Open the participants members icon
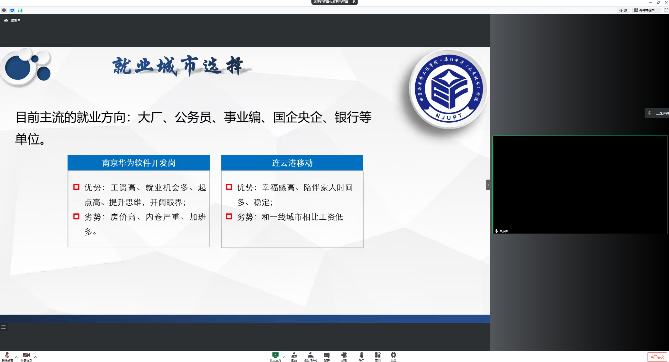 (310, 356)
